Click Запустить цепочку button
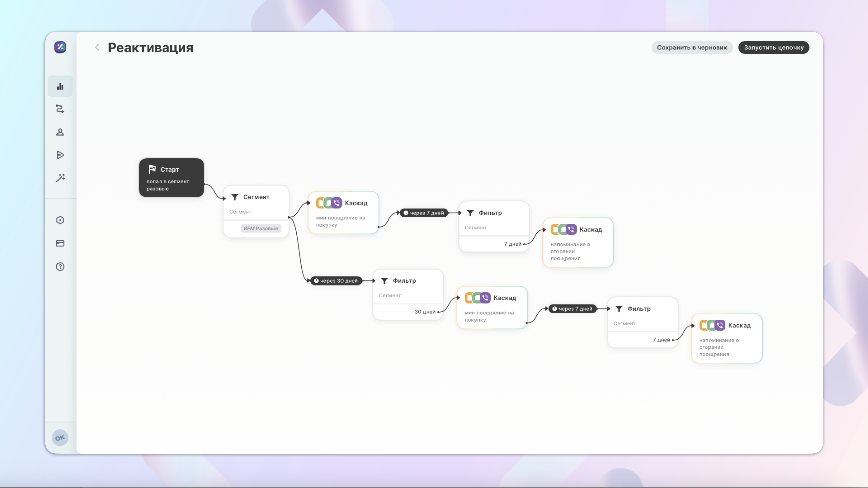The width and height of the screenshot is (868, 488). coord(774,47)
